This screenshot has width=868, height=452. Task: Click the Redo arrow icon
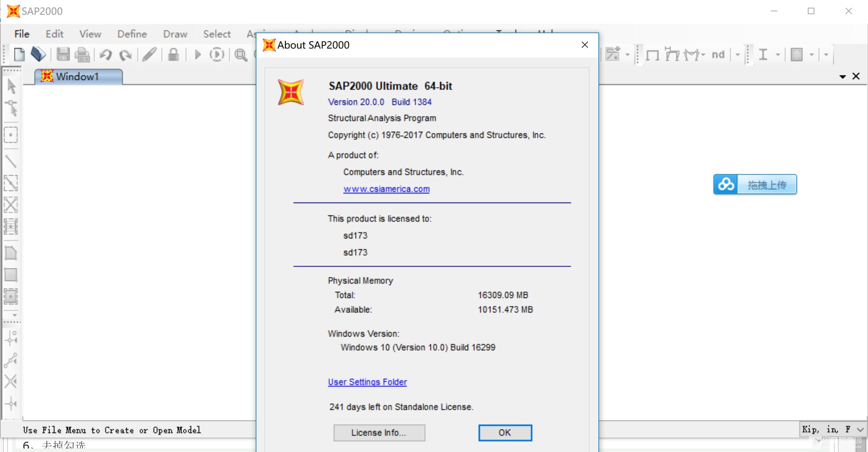(125, 55)
